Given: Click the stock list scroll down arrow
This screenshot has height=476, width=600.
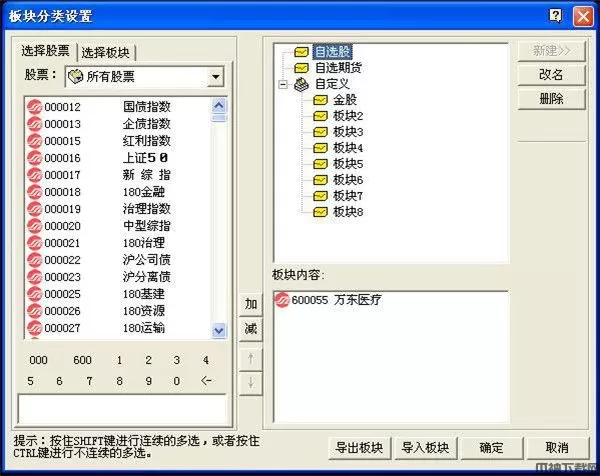Looking at the screenshot, I should point(219,330).
